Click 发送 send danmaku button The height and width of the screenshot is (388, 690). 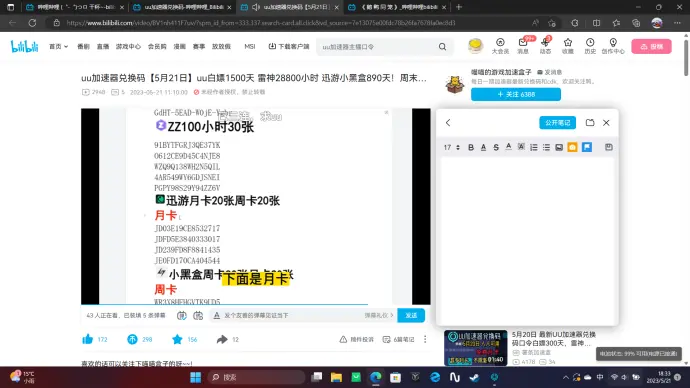(x=411, y=315)
